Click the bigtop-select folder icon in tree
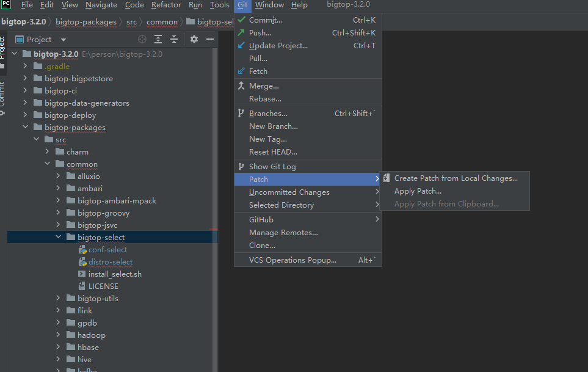 coord(71,237)
